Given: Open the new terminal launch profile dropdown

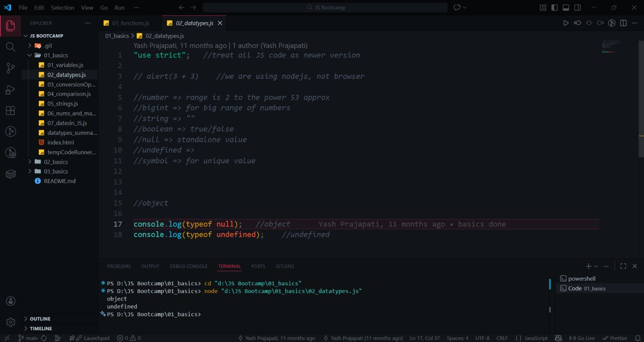Looking at the screenshot, I should (x=597, y=266).
